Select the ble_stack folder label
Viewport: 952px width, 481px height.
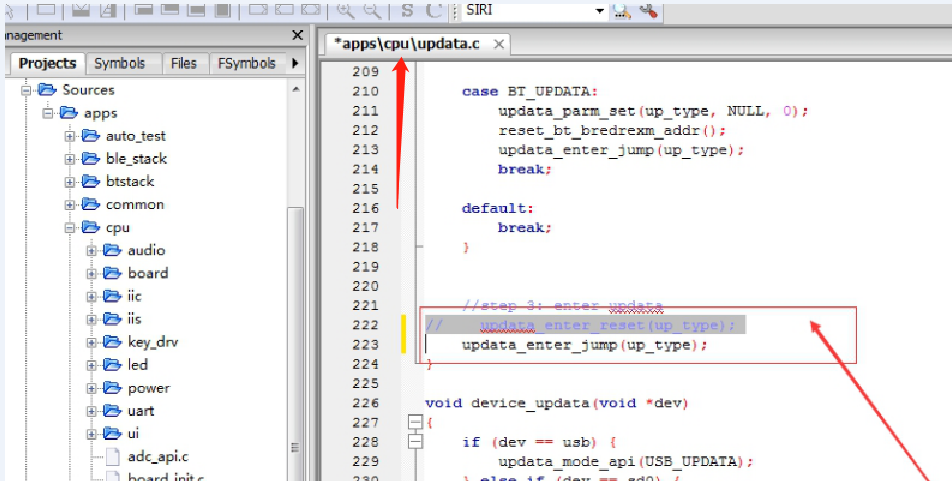136,159
